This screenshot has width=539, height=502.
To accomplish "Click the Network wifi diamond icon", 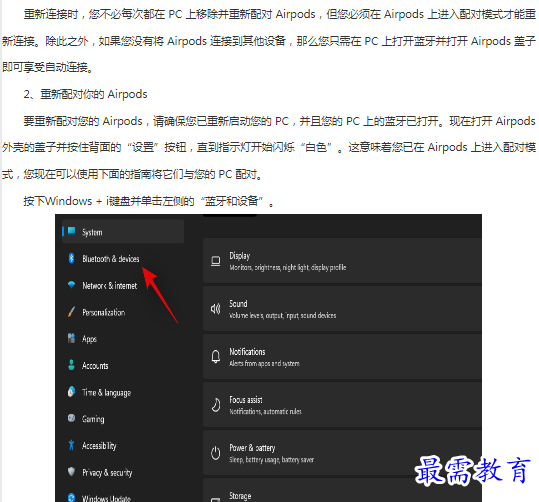I will click(x=71, y=285).
